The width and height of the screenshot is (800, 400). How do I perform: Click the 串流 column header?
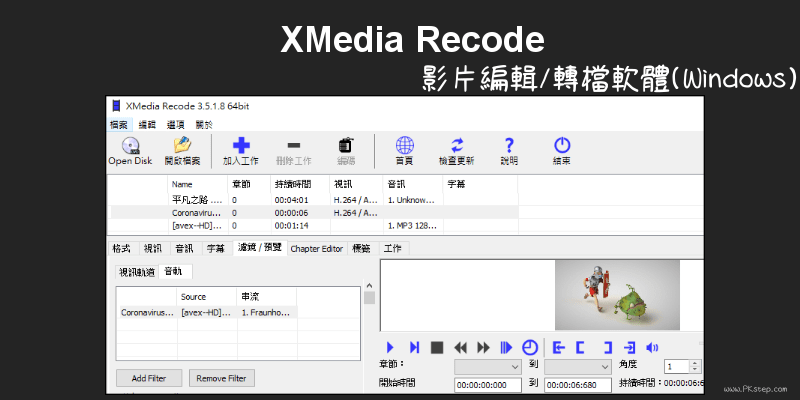pos(267,297)
